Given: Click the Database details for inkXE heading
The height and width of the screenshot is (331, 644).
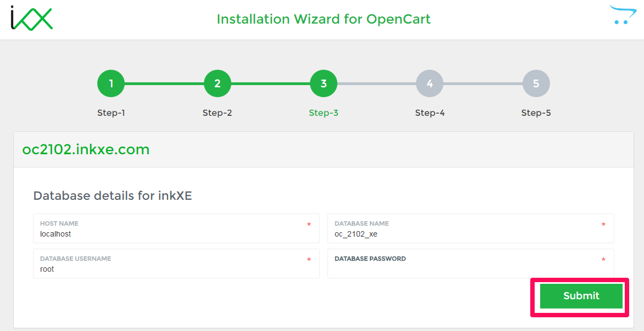Looking at the screenshot, I should (x=113, y=195).
